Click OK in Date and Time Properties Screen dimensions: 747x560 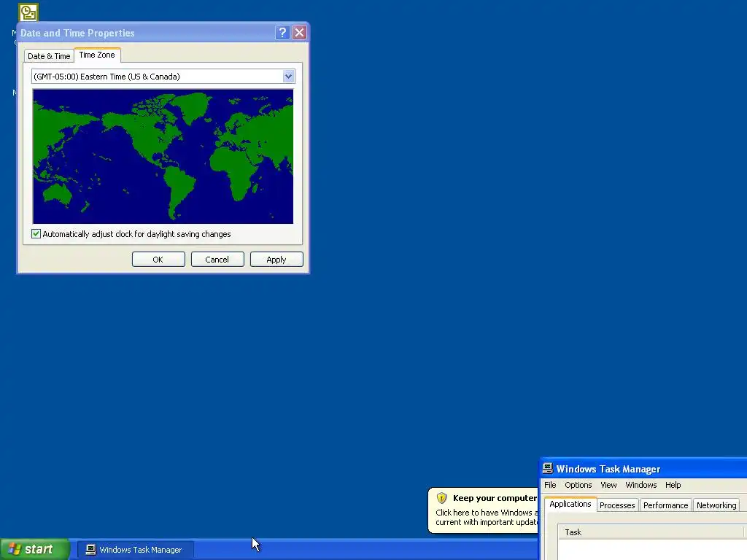tap(158, 260)
